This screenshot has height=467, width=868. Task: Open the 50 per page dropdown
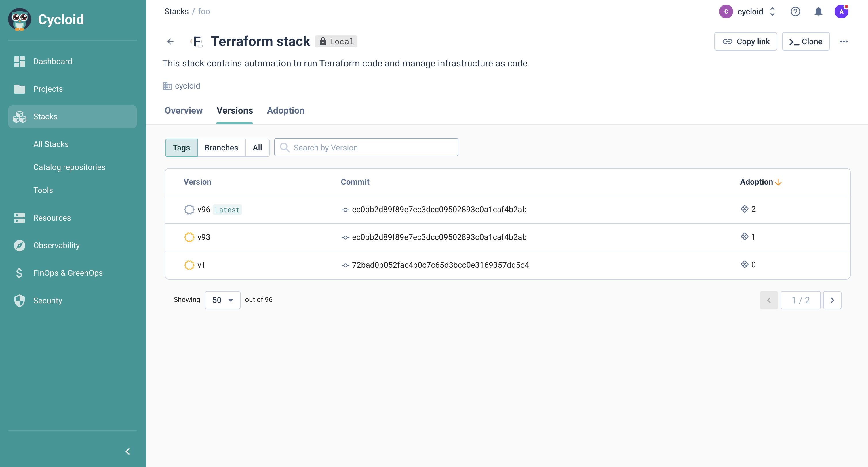pos(223,300)
